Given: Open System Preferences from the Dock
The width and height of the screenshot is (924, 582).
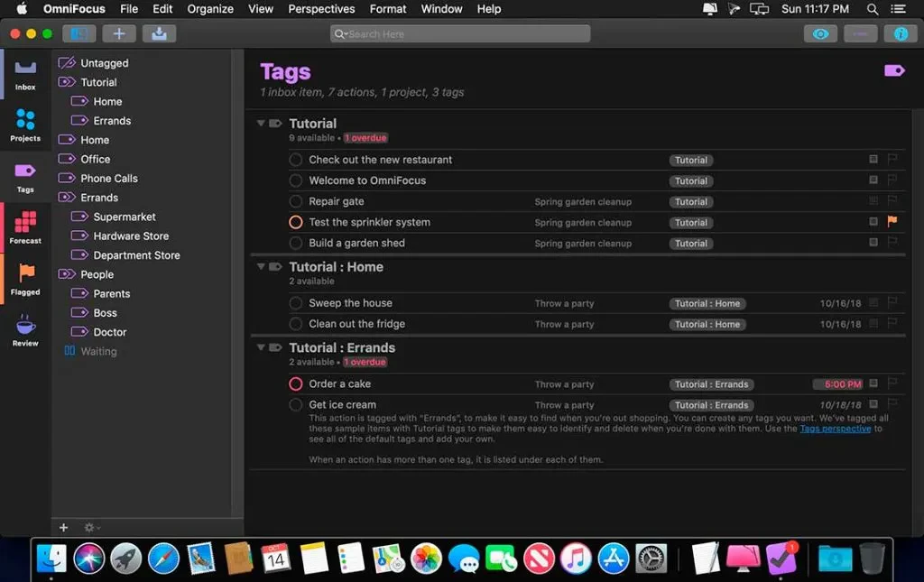Looking at the screenshot, I should (651, 558).
